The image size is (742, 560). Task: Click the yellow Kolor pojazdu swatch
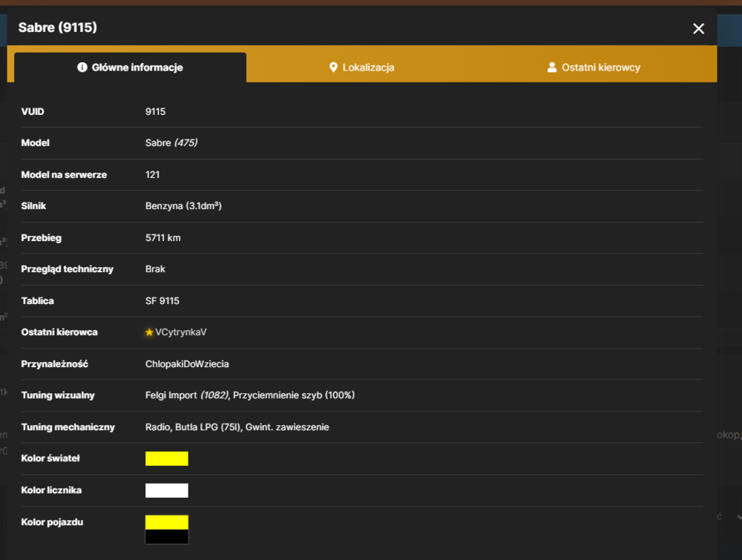[x=166, y=522]
